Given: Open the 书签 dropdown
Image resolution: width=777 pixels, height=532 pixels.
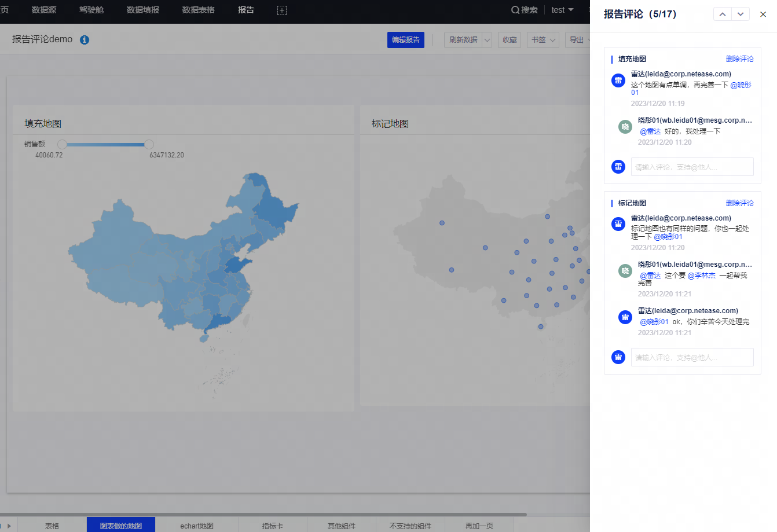Looking at the screenshot, I should pos(543,40).
